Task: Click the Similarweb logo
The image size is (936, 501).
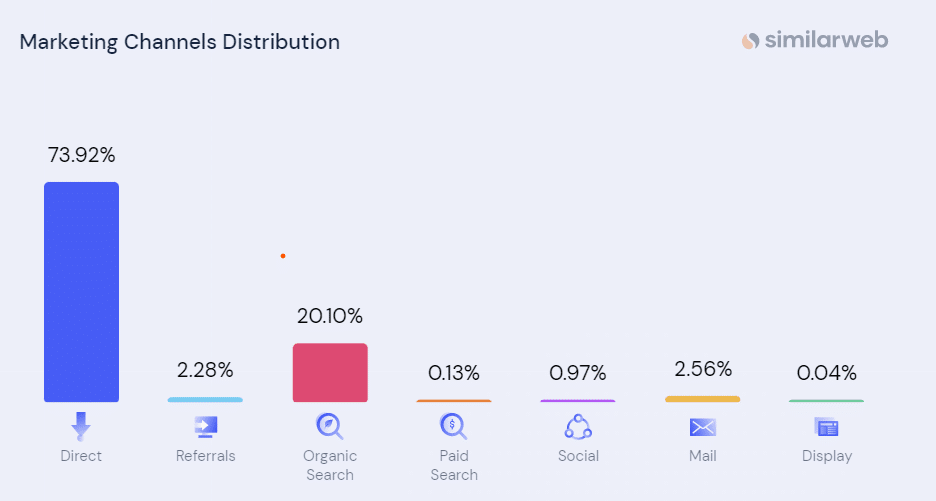Action: point(815,41)
